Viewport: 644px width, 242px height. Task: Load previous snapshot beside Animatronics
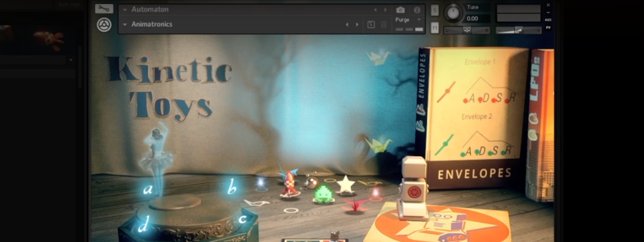tap(347, 24)
